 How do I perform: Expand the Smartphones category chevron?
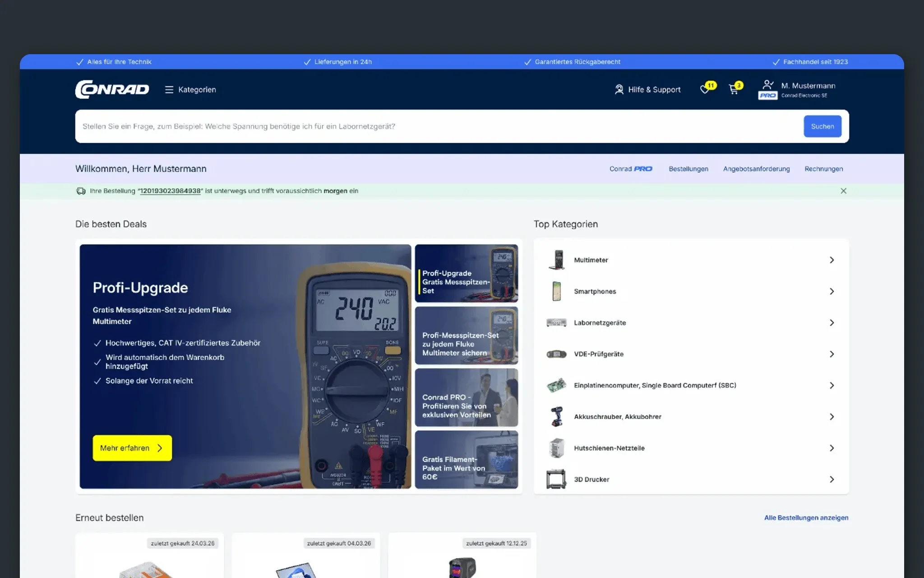click(x=832, y=291)
